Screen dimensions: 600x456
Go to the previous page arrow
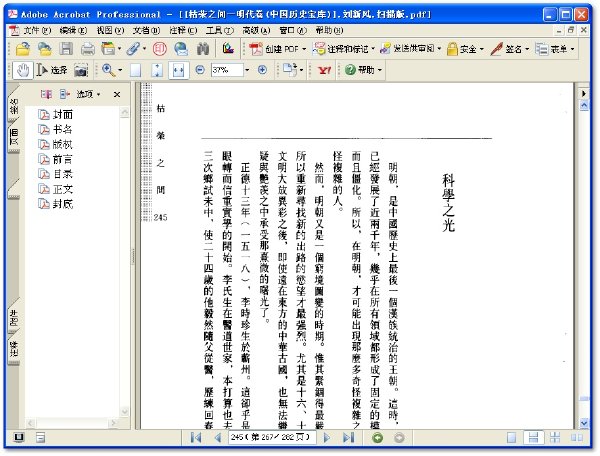tap(218, 437)
